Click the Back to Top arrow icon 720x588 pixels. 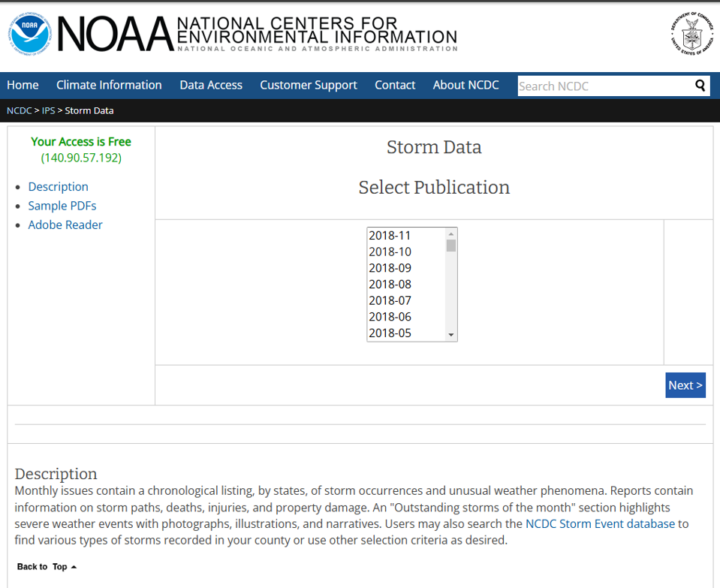[x=74, y=567]
